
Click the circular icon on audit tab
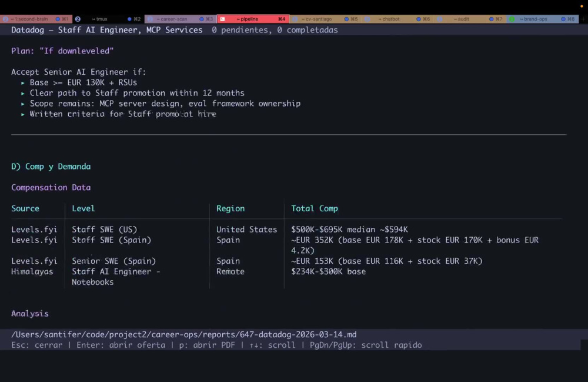tap(439, 19)
